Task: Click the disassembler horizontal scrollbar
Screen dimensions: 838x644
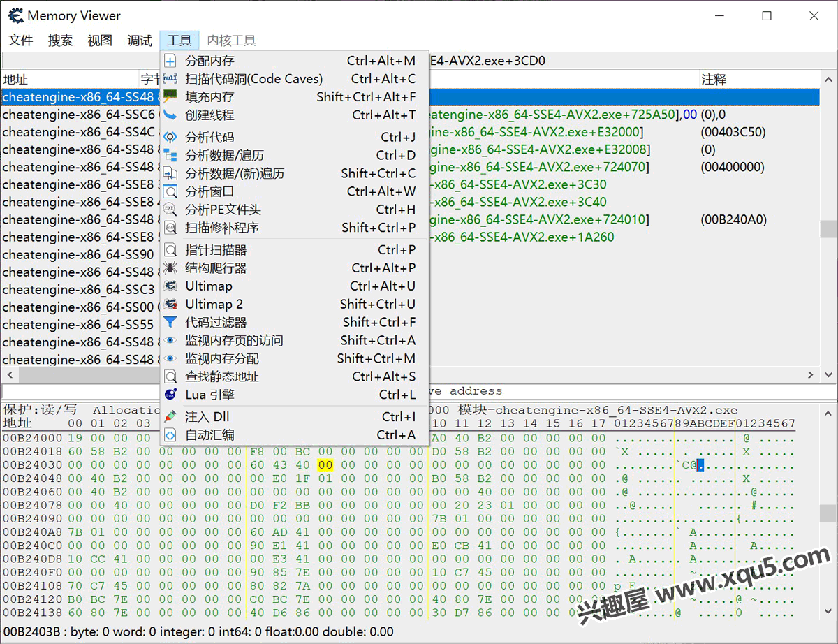Action: (x=410, y=376)
